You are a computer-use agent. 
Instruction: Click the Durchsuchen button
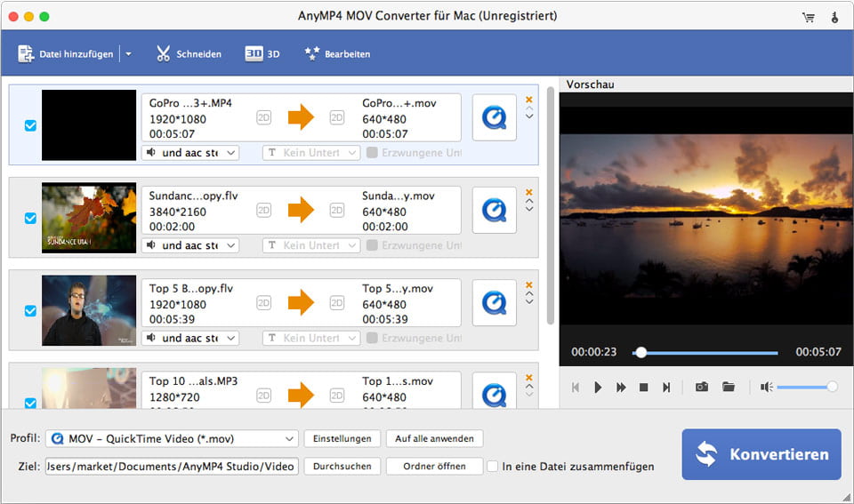click(x=342, y=467)
